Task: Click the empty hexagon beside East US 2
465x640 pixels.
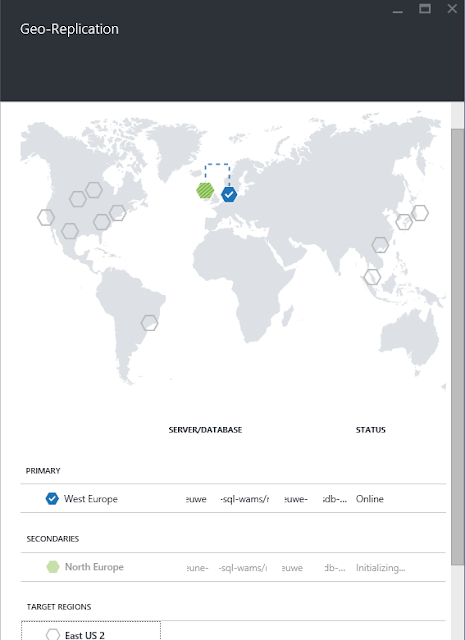Action: point(53,634)
